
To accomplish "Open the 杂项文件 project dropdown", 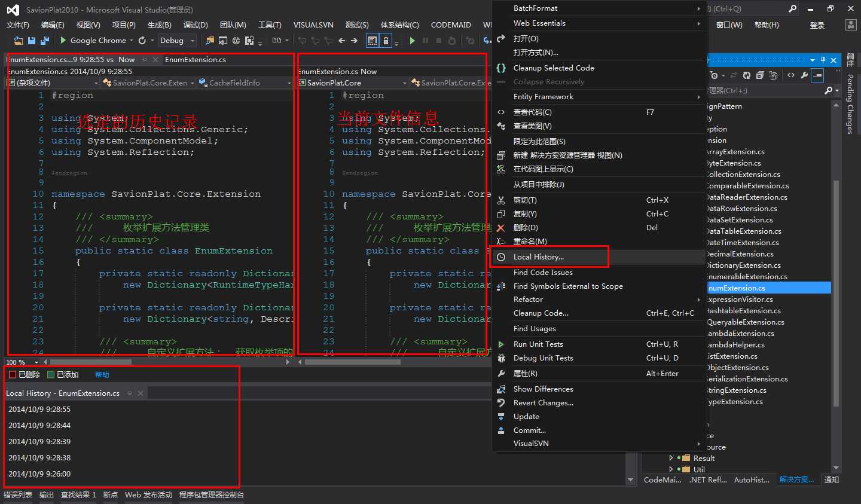I will [53, 83].
